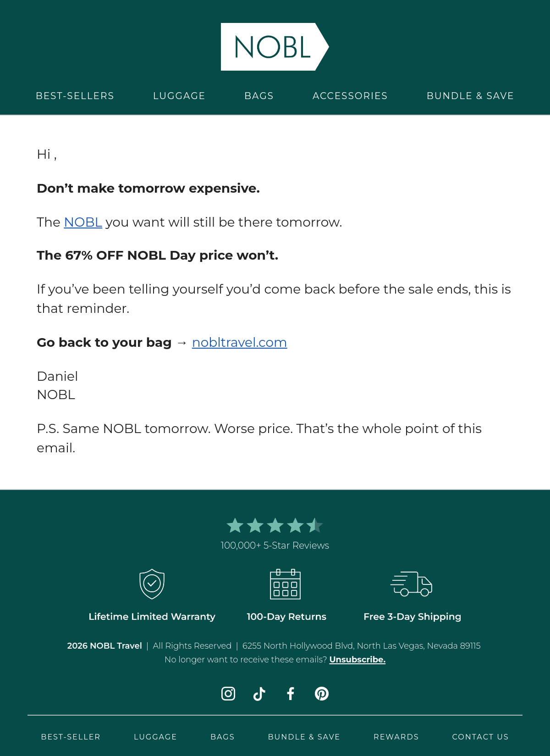Click the 100-Day Returns calendar icon
The height and width of the screenshot is (756, 550).
(x=285, y=584)
